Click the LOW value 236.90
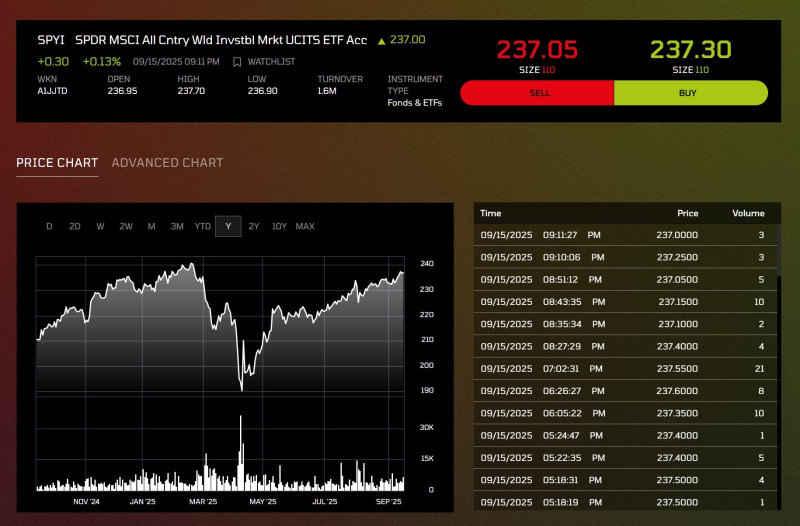 (x=262, y=91)
